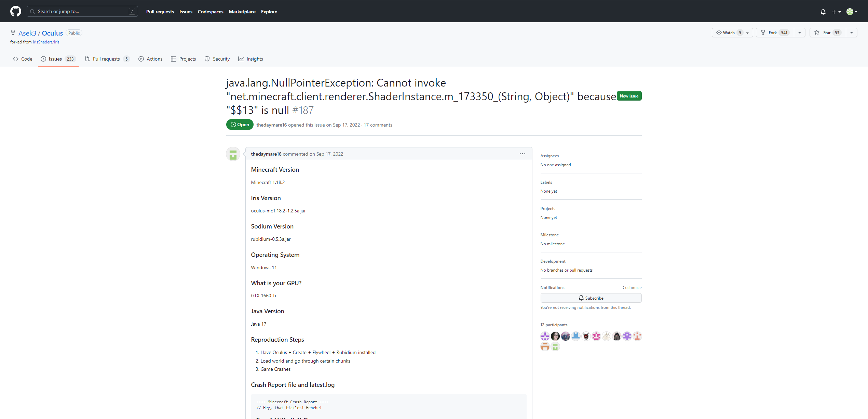The height and width of the screenshot is (419, 868).
Task: Click the Public repository visibility label
Action: click(x=74, y=33)
